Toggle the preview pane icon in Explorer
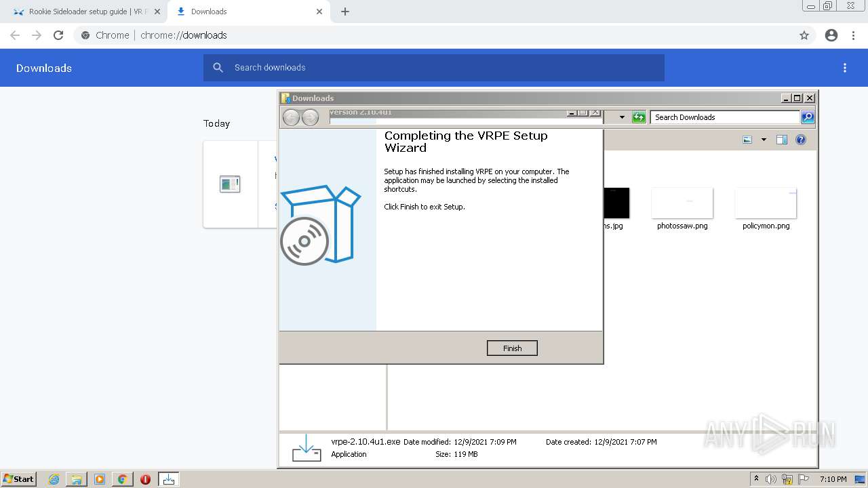Viewport: 868px width, 488px height. [782, 140]
